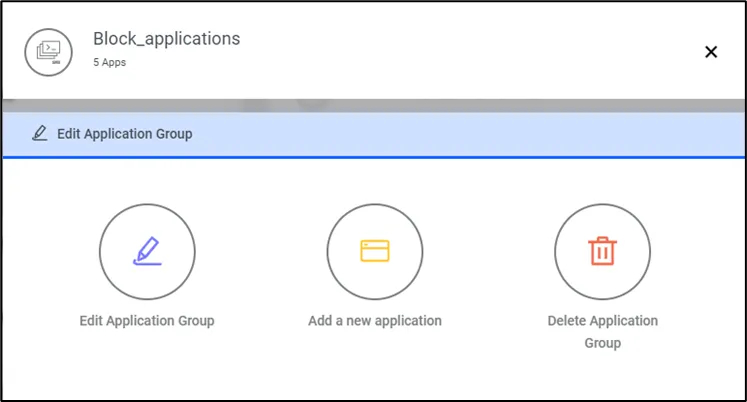Click the blue pencil Edit Application Group icon

click(147, 251)
